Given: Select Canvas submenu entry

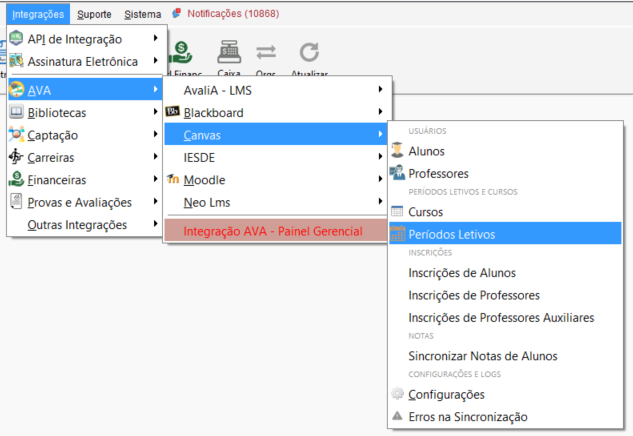Looking at the screenshot, I should coord(276,134).
